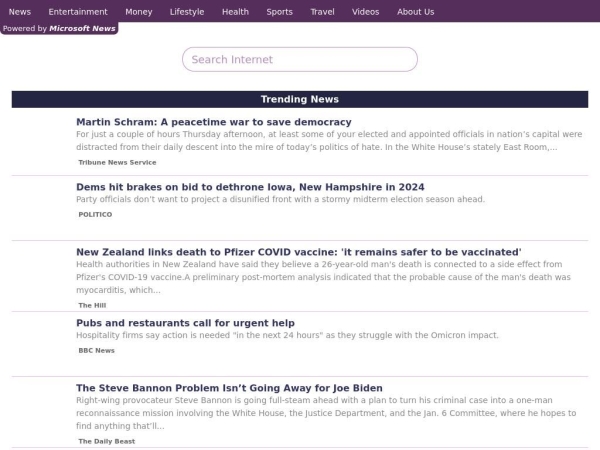600x450 pixels.
Task: Open the About Us page
Action: click(416, 12)
